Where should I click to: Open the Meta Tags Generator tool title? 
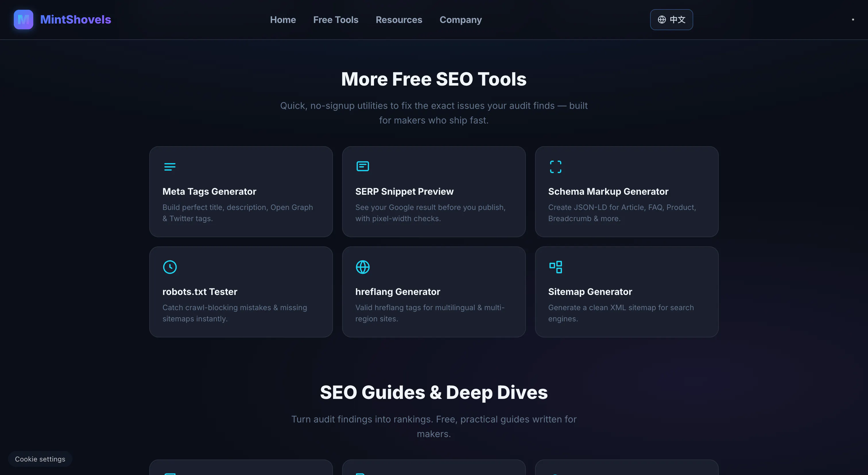[x=209, y=191]
